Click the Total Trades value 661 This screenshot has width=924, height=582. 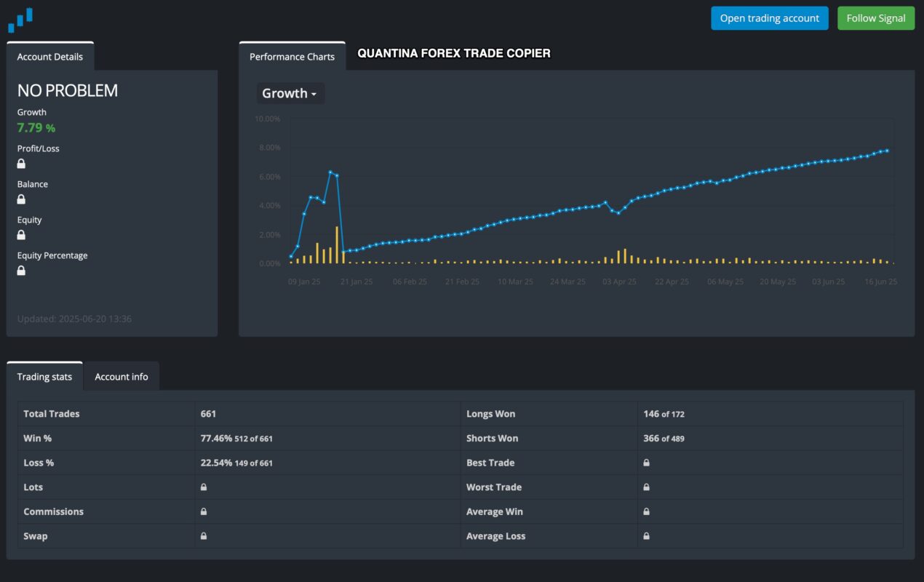209,414
